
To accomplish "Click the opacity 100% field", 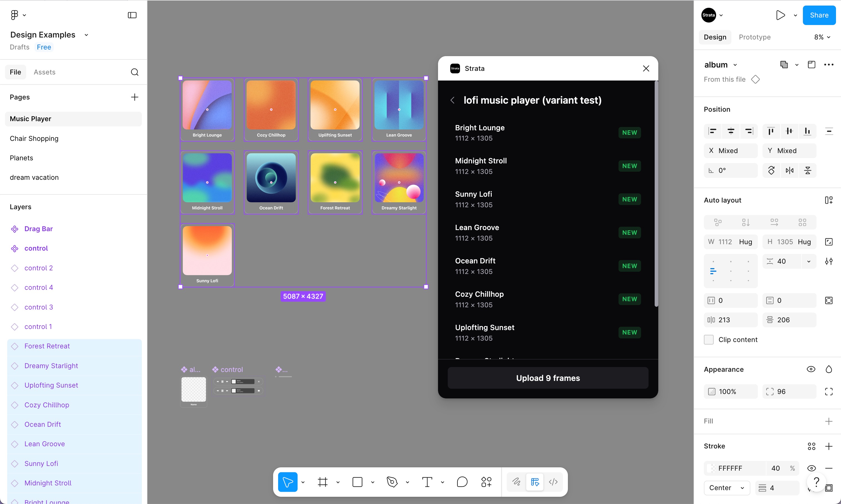I will click(x=731, y=391).
